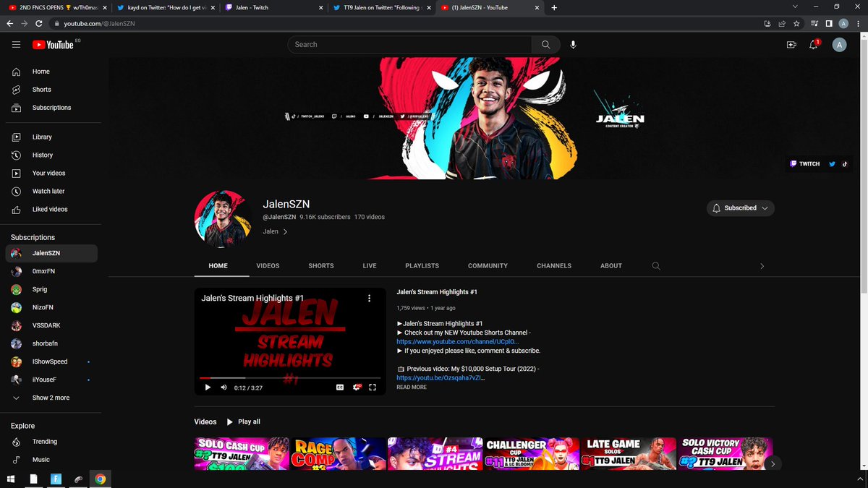Open the COMMUNITY channel tab
The height and width of the screenshot is (488, 868).
point(488,266)
